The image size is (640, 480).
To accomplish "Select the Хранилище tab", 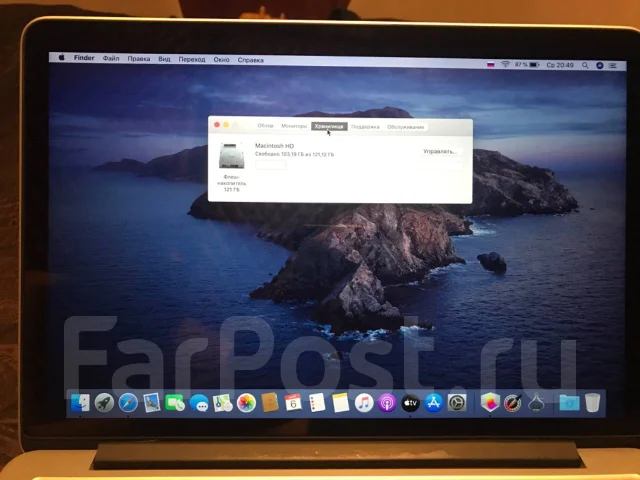I will point(329,127).
